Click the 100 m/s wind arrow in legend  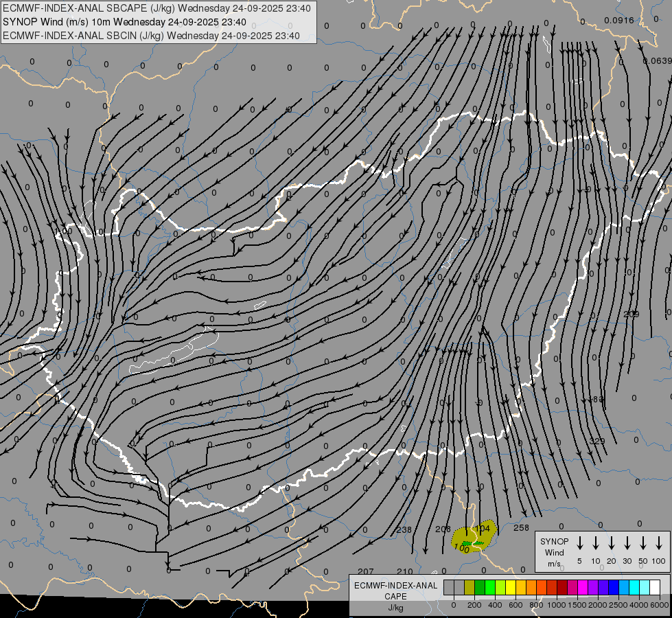coord(659,543)
